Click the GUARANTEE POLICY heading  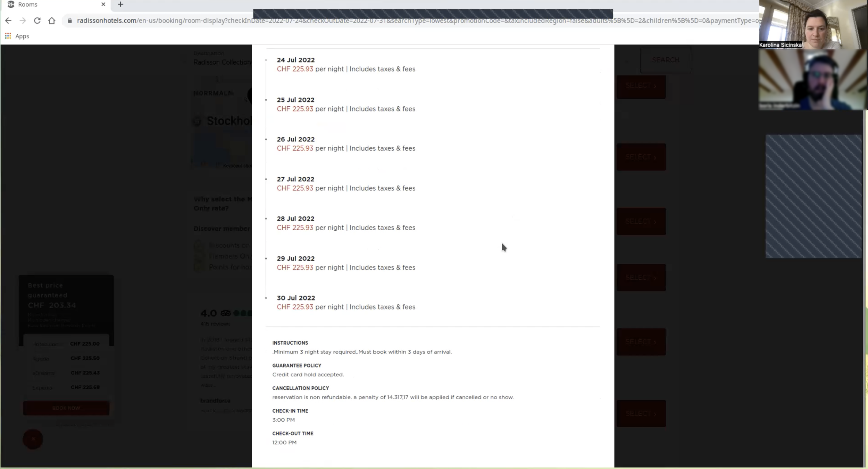(x=297, y=365)
